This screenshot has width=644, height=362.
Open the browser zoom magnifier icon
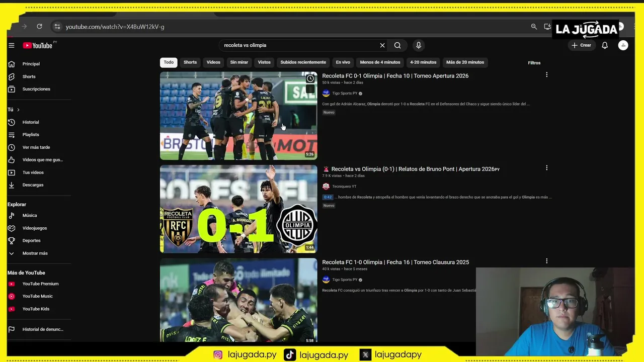click(x=534, y=27)
